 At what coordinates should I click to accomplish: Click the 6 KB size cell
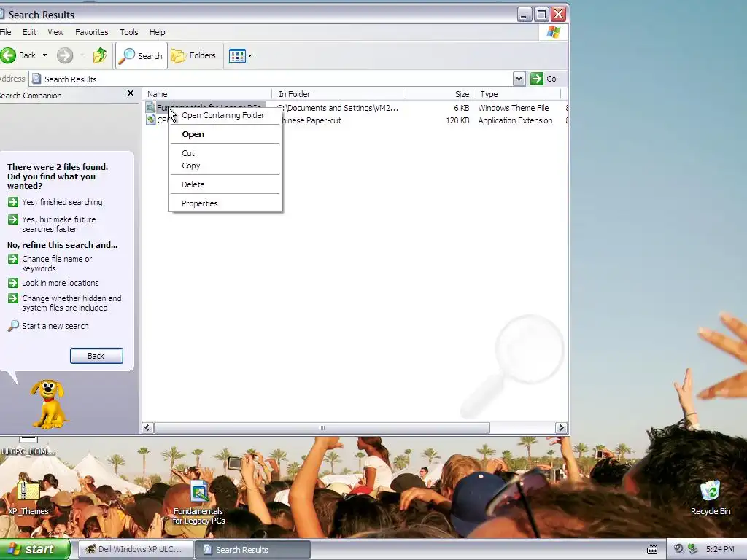[462, 108]
